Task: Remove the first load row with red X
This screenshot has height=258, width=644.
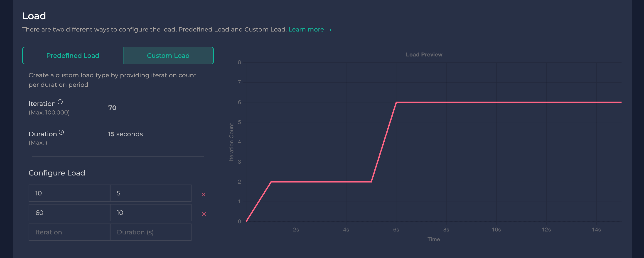Action: click(x=204, y=194)
